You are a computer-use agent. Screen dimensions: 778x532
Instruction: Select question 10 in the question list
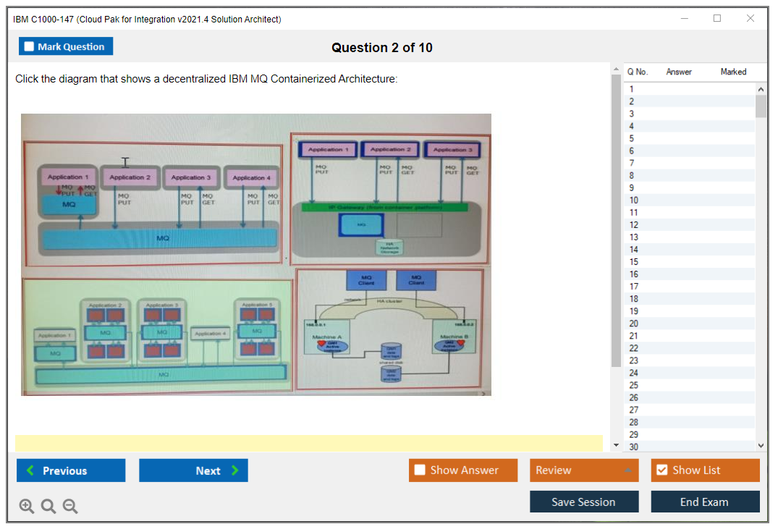click(x=634, y=200)
